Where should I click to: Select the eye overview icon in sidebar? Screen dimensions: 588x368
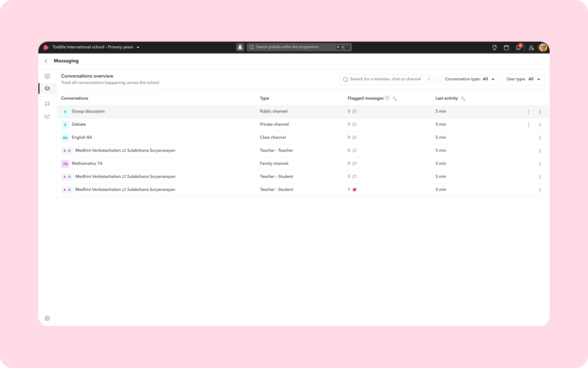tap(47, 88)
